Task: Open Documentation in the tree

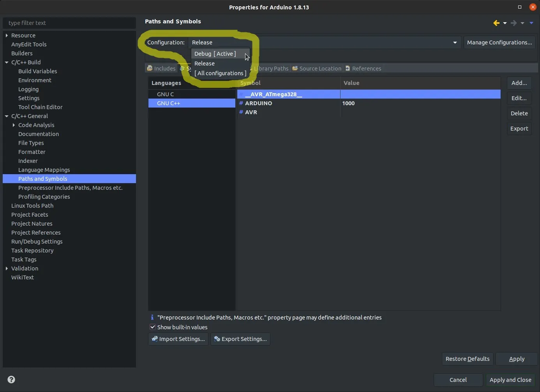Action: [39, 134]
